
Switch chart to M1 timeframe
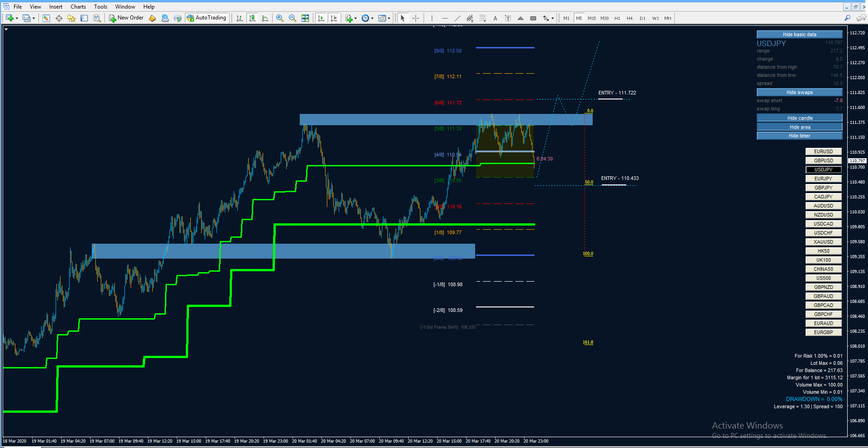pyautogui.click(x=566, y=18)
